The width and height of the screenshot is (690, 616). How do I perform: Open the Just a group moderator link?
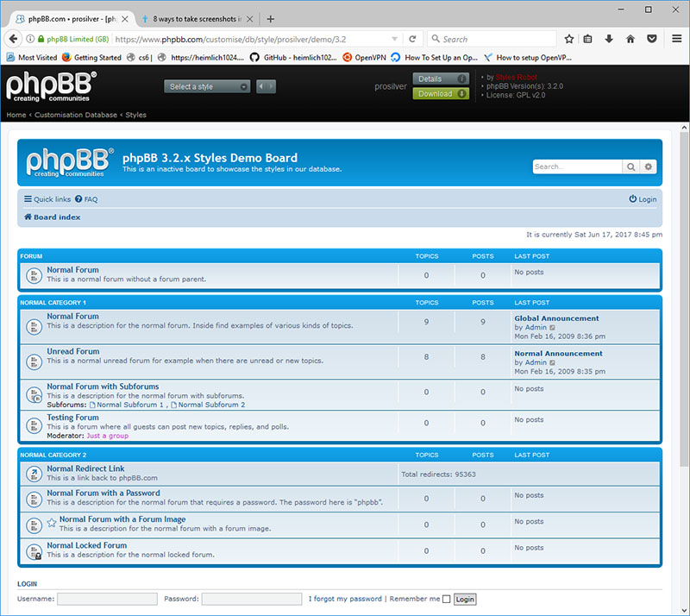point(107,436)
